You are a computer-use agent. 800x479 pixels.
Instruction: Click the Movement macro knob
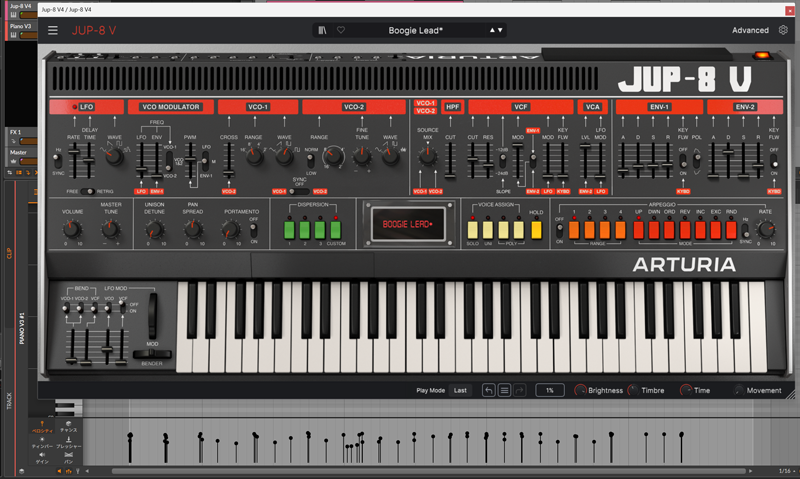click(739, 390)
